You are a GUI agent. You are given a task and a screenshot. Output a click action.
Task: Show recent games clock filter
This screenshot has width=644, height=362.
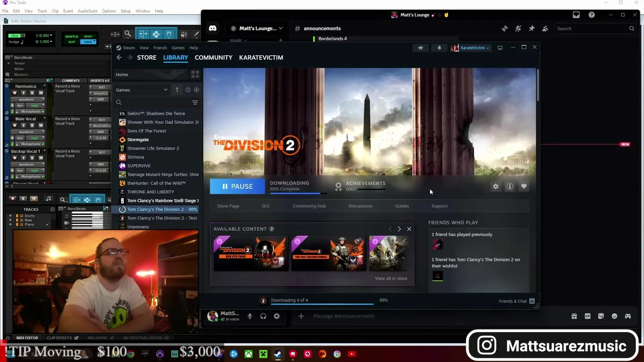[x=188, y=90]
